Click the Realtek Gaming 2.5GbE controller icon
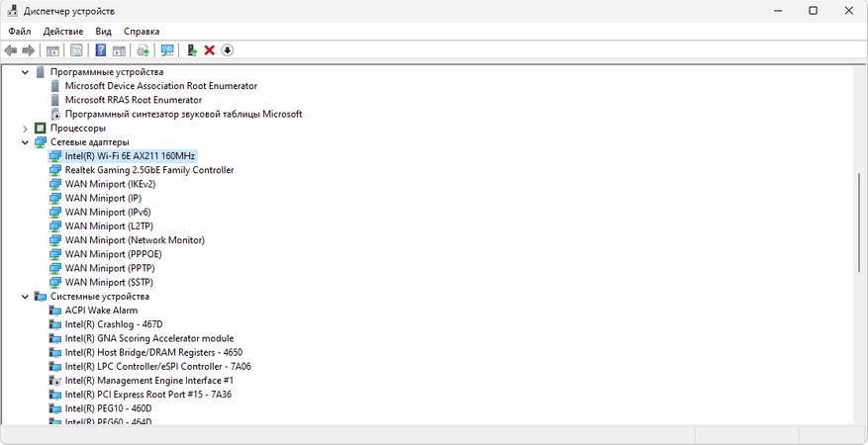This screenshot has height=445, width=868. pos(54,170)
